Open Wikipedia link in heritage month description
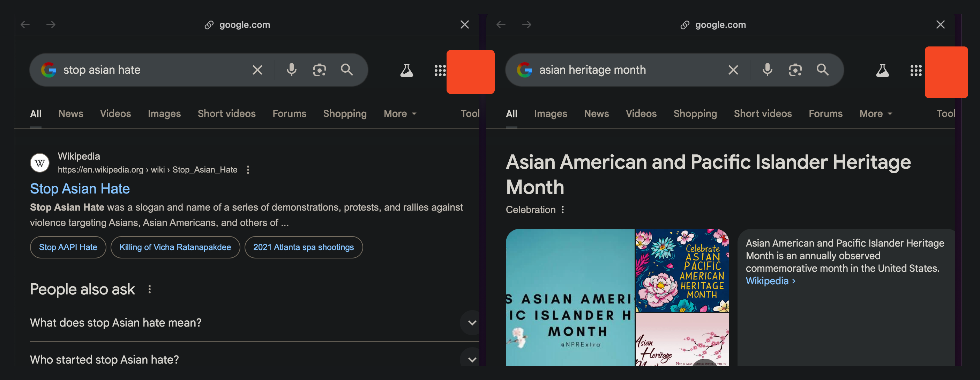Image resolution: width=980 pixels, height=380 pixels. pos(770,281)
